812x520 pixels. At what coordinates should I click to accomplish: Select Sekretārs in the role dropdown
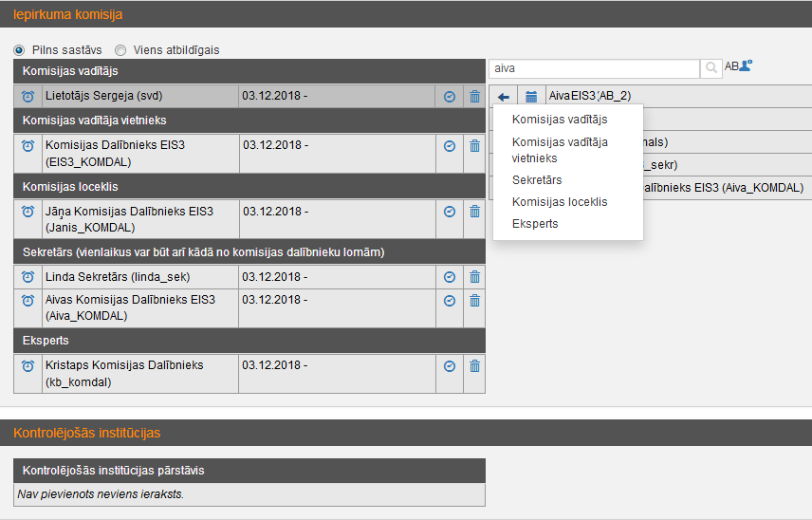[x=537, y=179]
